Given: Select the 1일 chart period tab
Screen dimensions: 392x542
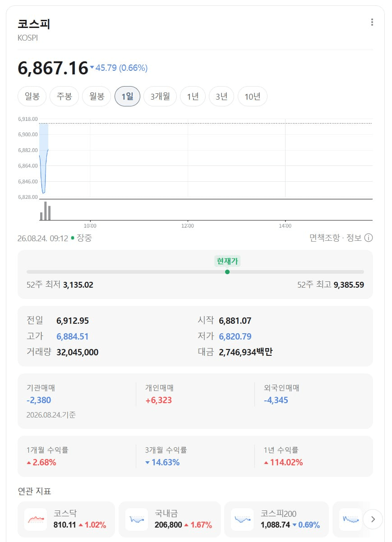Looking at the screenshot, I should pyautogui.click(x=128, y=96).
